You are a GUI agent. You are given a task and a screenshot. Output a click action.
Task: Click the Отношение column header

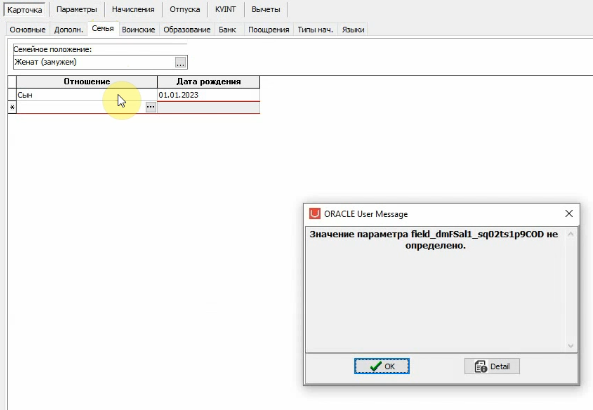click(87, 82)
